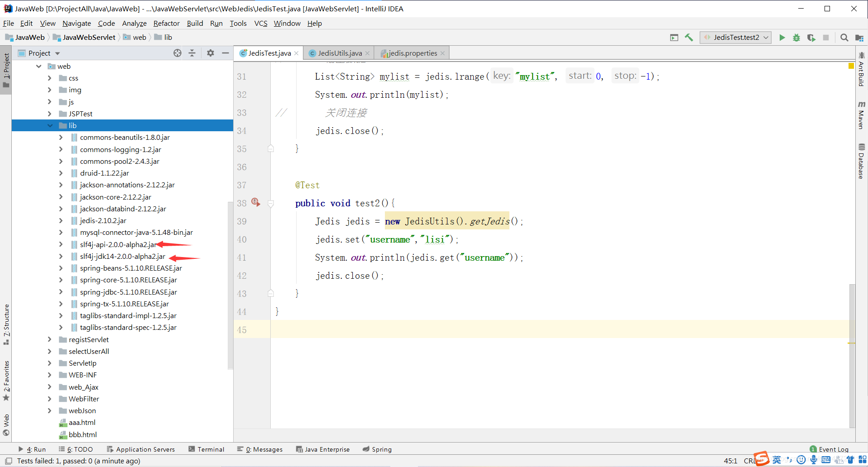868x467 pixels.
Task: Expand the registServlet folder
Action: tap(50, 340)
